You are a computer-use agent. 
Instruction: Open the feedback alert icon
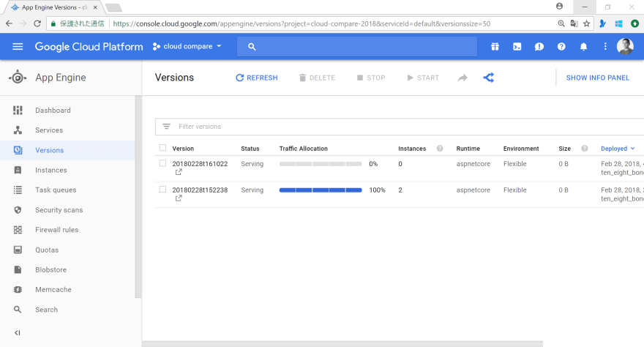[539, 47]
